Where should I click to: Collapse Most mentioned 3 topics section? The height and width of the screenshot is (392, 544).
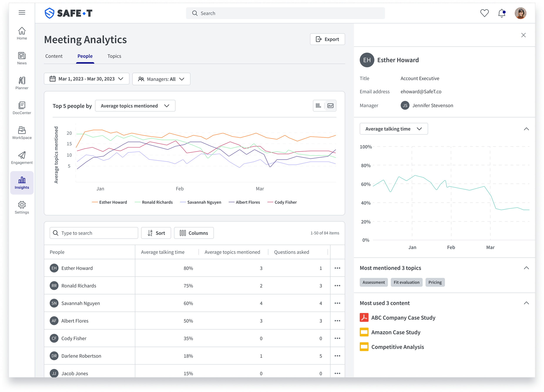tap(526, 268)
